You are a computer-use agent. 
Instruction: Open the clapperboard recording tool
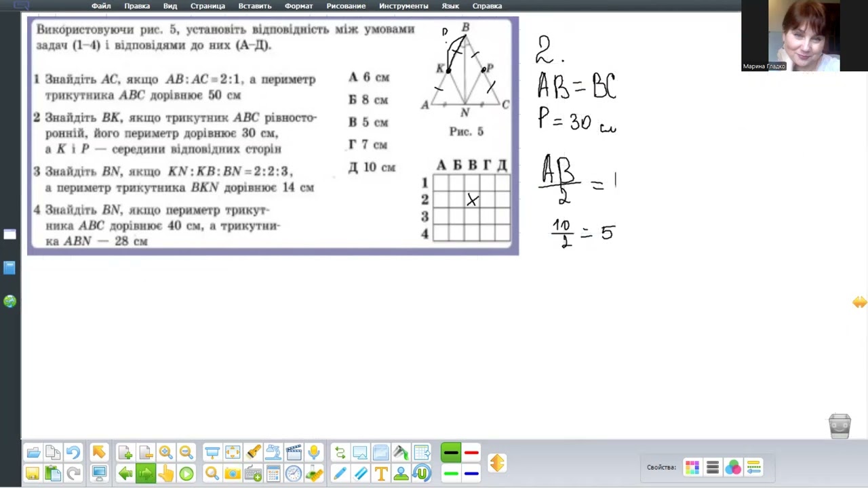tap(294, 452)
